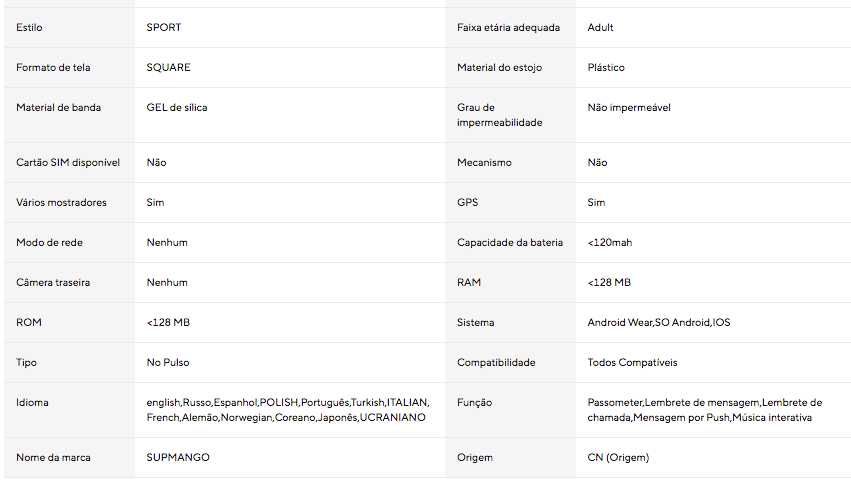Click the "Todos Compatíveis" compatibility value
851x486 pixels.
tap(633, 363)
